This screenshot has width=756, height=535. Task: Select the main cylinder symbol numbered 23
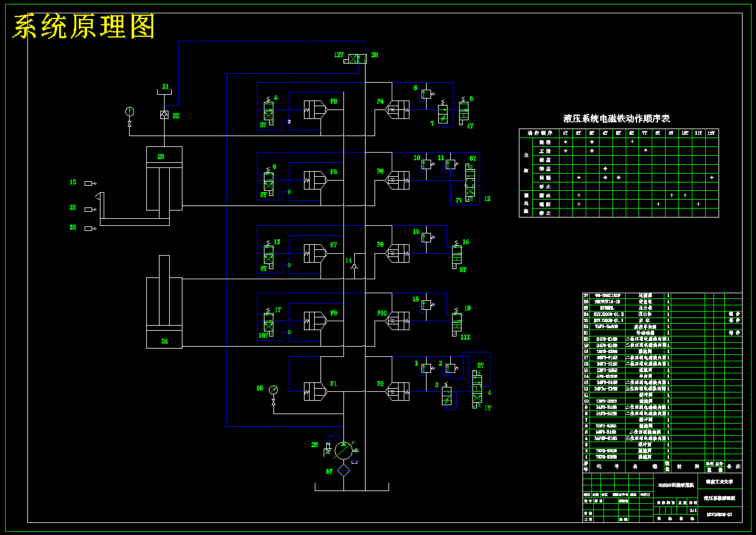[x=165, y=179]
